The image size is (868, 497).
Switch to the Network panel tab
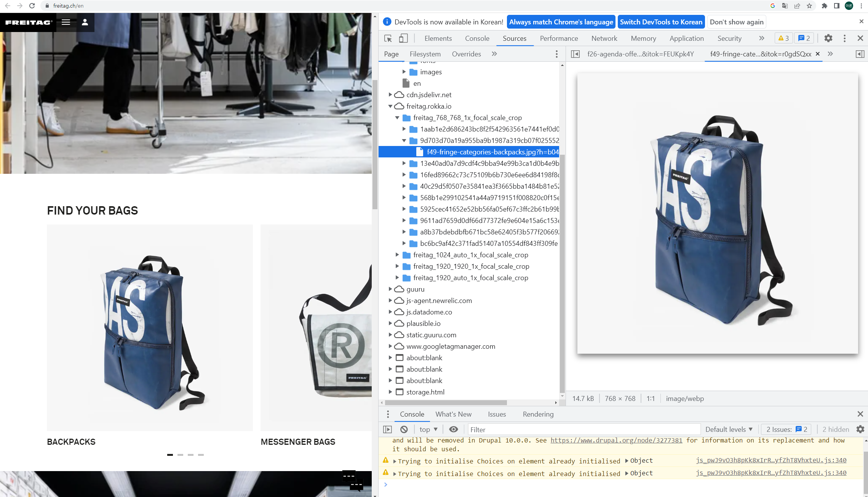click(x=604, y=38)
